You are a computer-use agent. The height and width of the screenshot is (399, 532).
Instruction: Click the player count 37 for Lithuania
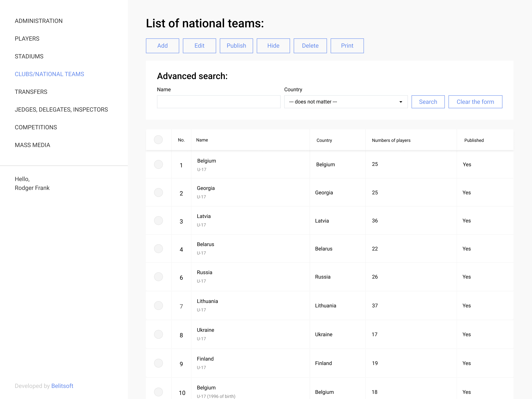375,306
